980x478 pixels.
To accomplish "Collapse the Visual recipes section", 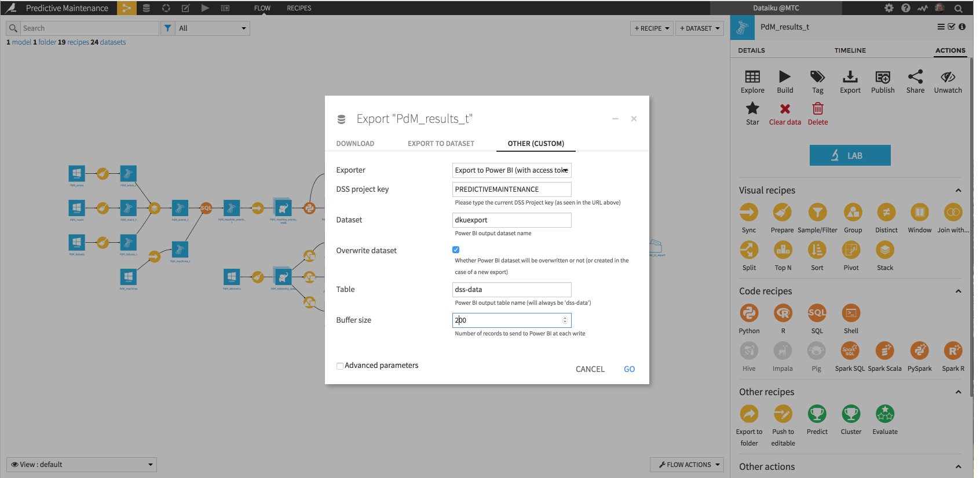I will (958, 191).
